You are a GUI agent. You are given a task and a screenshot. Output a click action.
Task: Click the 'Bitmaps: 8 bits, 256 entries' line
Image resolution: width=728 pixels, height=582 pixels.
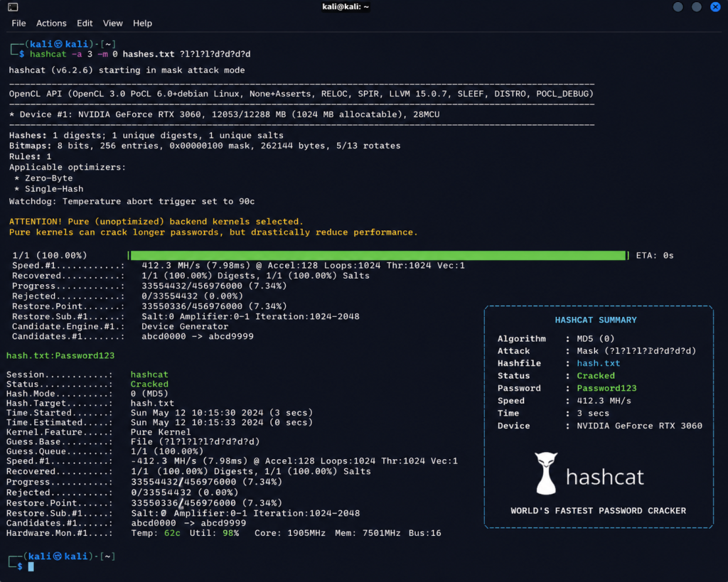[205, 146]
